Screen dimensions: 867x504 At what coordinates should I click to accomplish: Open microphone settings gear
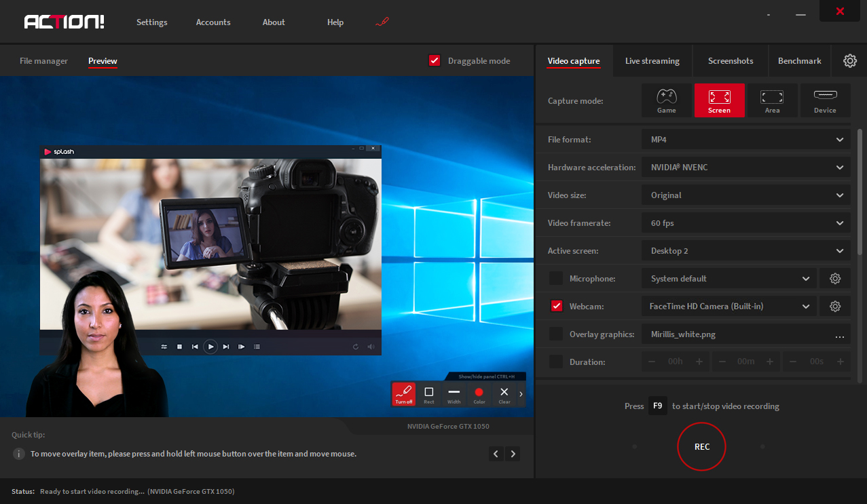click(x=834, y=278)
